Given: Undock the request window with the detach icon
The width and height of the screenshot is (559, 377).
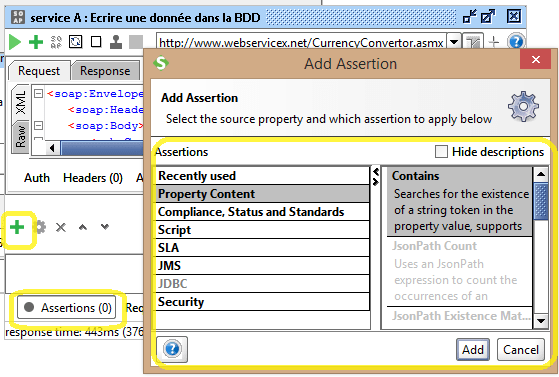Looking at the screenshot, I should 469,16.
